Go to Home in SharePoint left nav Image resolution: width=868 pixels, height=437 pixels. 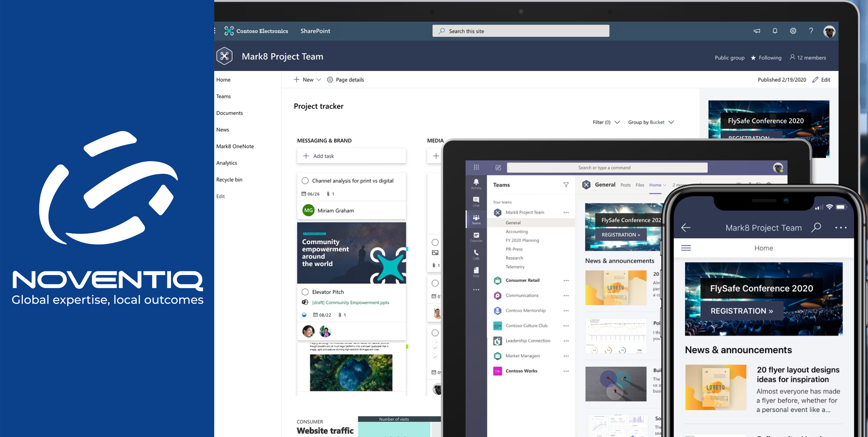point(223,79)
